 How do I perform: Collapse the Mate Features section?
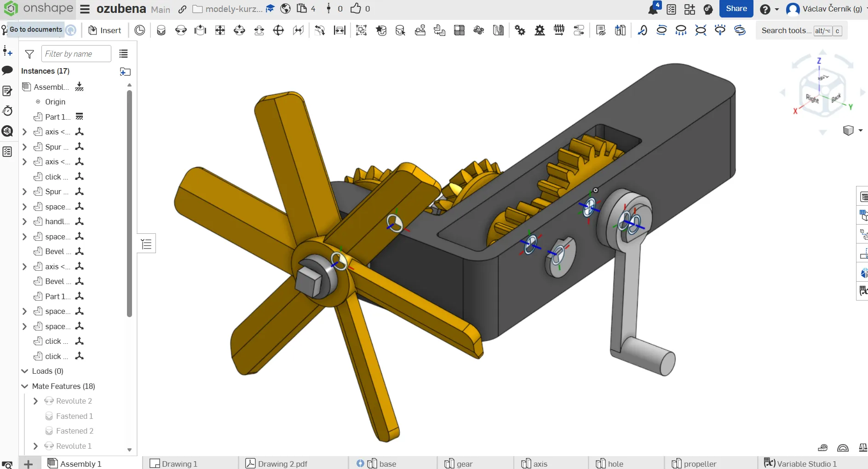click(x=25, y=386)
